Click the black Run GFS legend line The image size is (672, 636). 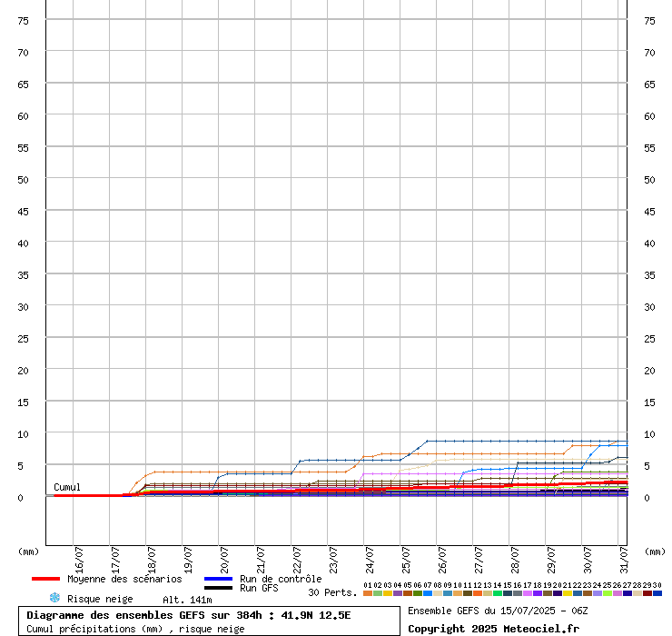pyautogui.click(x=218, y=588)
